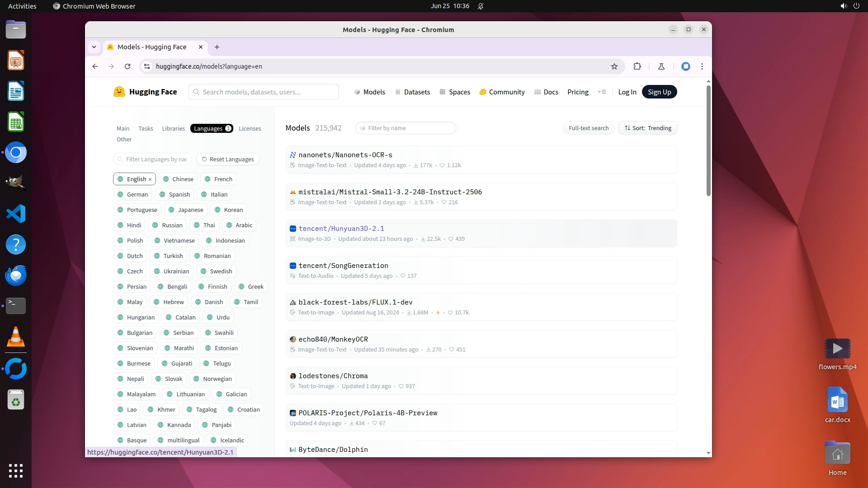Screen dimensions: 868x488
Task: Open the browser profile avatar icon
Action: 685,66
